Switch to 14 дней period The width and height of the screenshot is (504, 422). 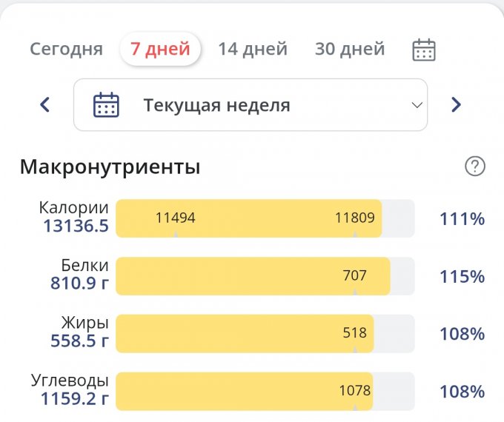coord(252,50)
